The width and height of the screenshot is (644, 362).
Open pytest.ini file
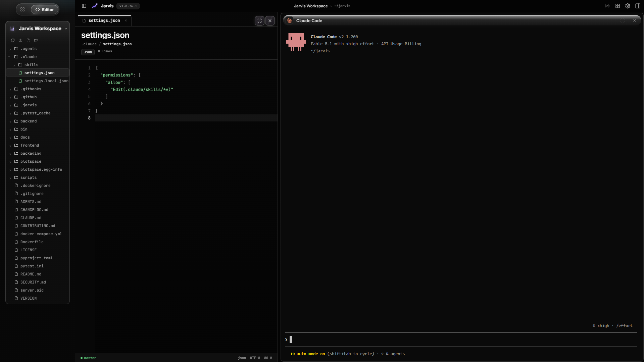click(x=38, y=266)
